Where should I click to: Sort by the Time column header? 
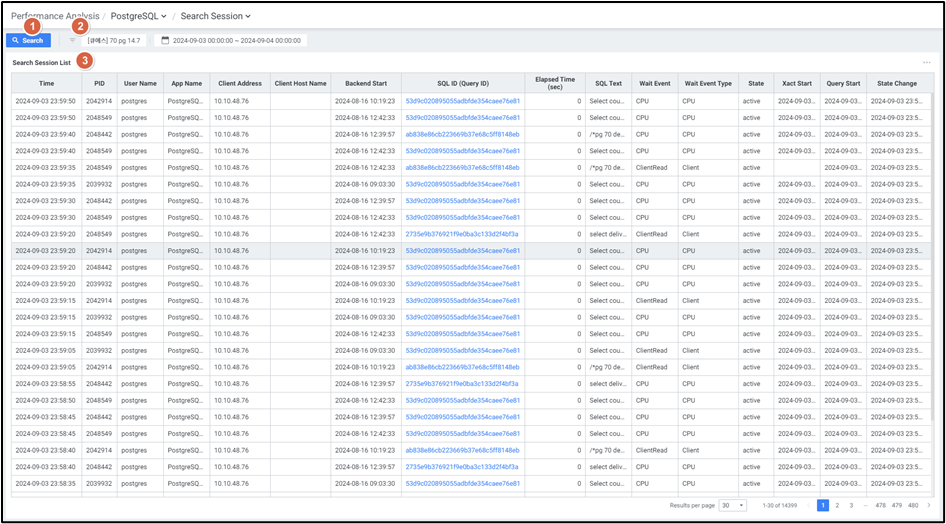click(x=46, y=83)
